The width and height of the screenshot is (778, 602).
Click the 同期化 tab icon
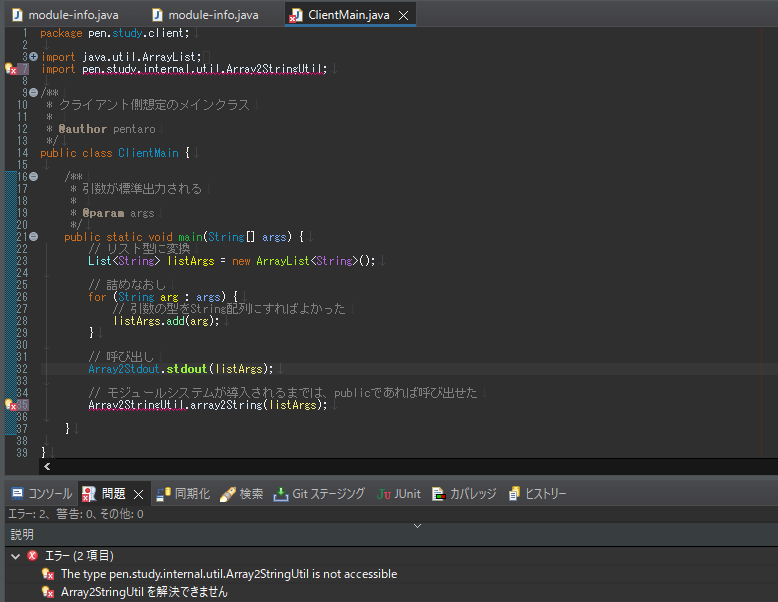(x=163, y=494)
